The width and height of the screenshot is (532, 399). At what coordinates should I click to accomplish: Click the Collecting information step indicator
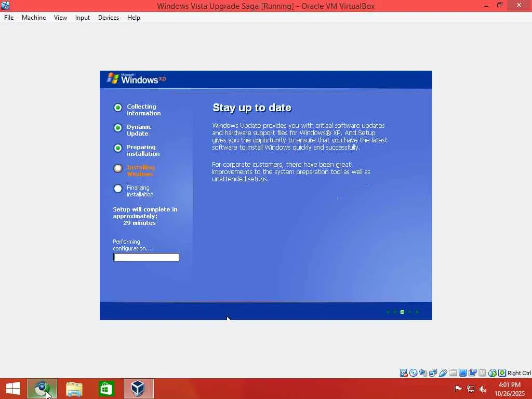point(118,108)
